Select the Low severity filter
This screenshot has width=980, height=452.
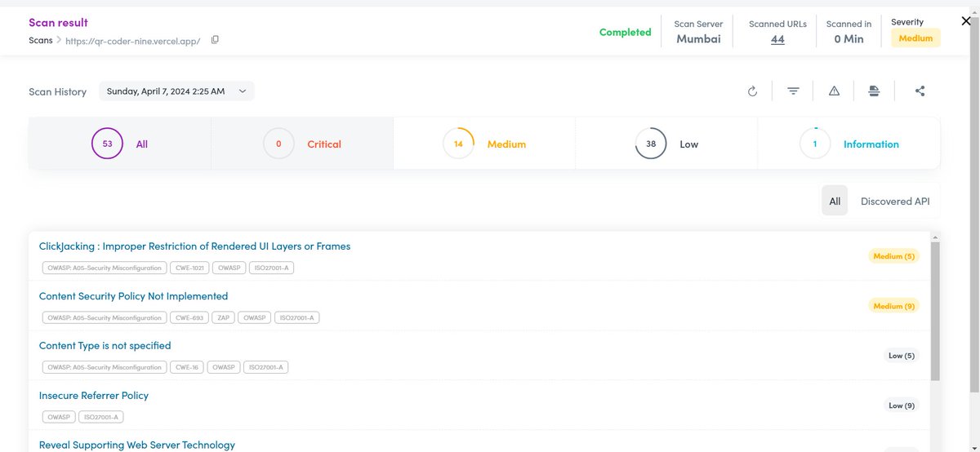click(666, 144)
